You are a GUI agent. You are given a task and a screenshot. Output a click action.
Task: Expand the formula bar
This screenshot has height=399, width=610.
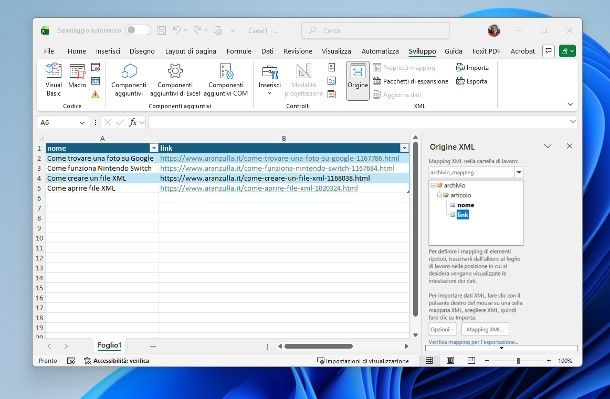572,122
